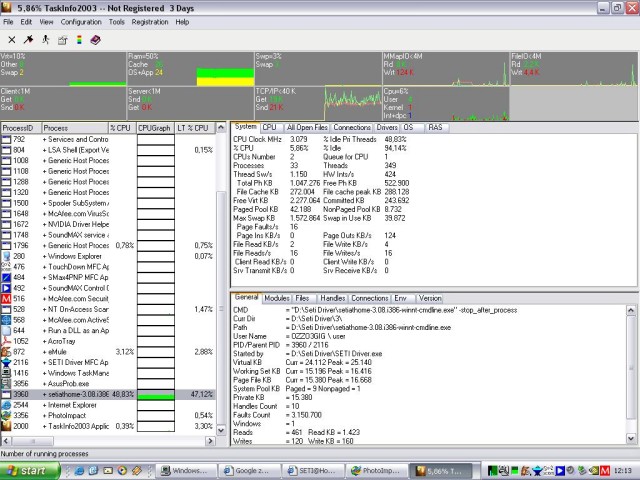Open the View menu
Image resolution: width=640 pixels, height=480 pixels.
click(46, 22)
